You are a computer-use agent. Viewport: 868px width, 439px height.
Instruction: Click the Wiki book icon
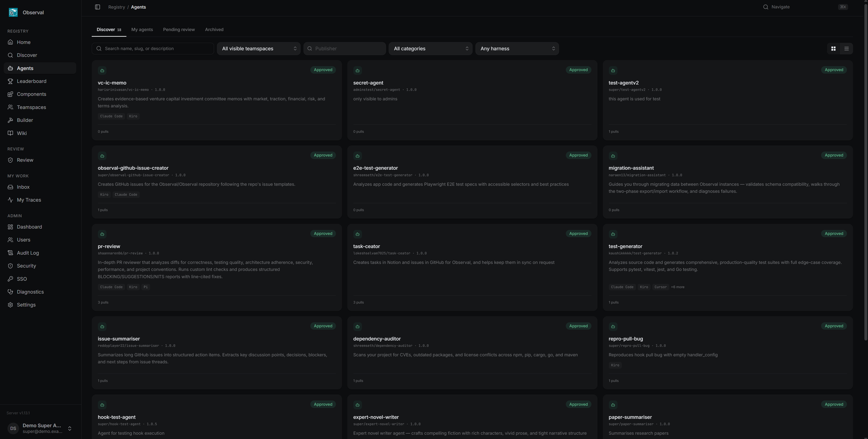pyautogui.click(x=10, y=133)
